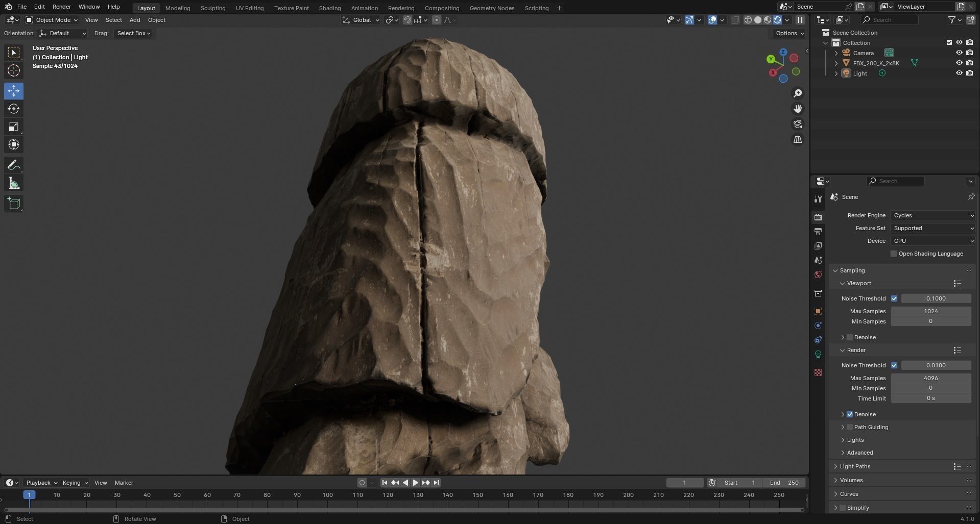Screen dimensions: 980x524
Task: Activate the Transform tool
Action: pos(14,144)
